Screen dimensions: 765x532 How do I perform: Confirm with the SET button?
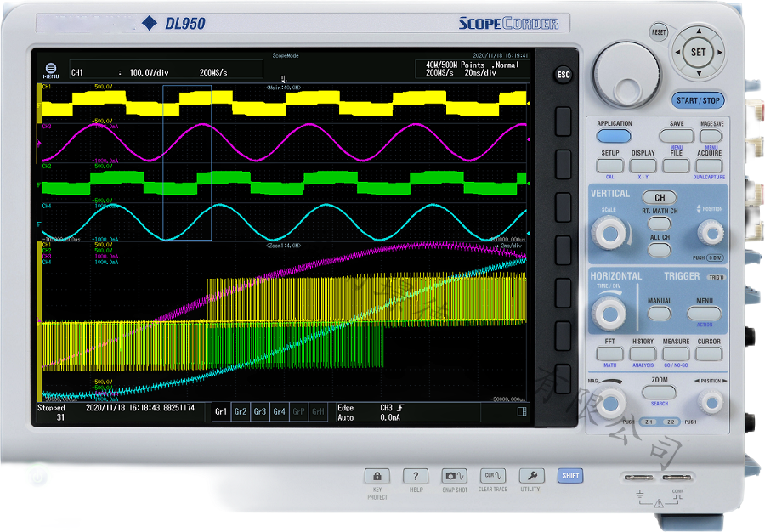698,52
